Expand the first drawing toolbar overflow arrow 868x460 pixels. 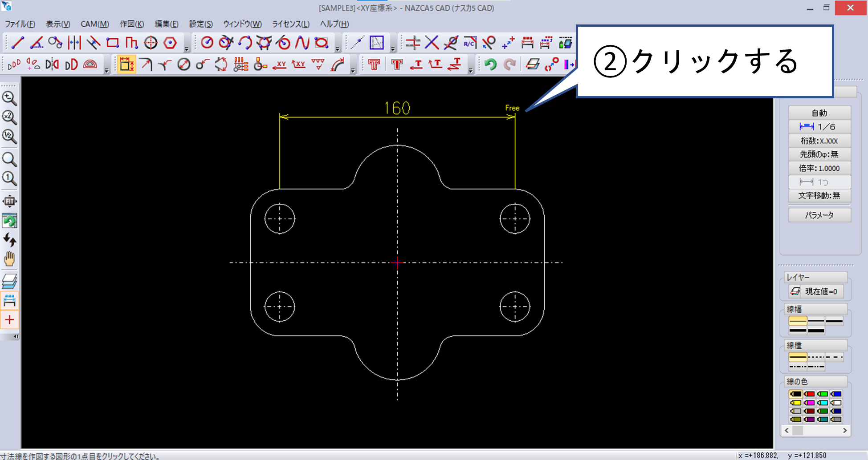(187, 48)
